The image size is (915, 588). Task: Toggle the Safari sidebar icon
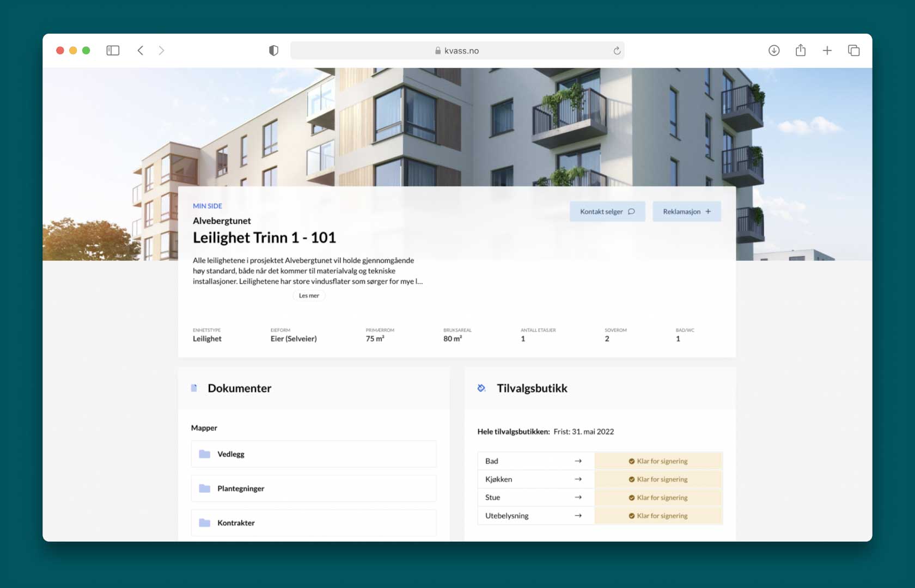tap(113, 51)
